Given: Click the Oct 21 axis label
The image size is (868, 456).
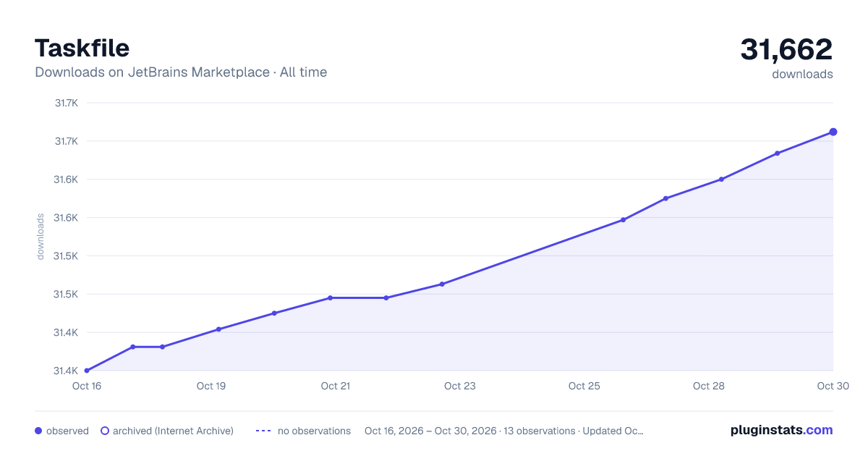Looking at the screenshot, I should (x=336, y=386).
